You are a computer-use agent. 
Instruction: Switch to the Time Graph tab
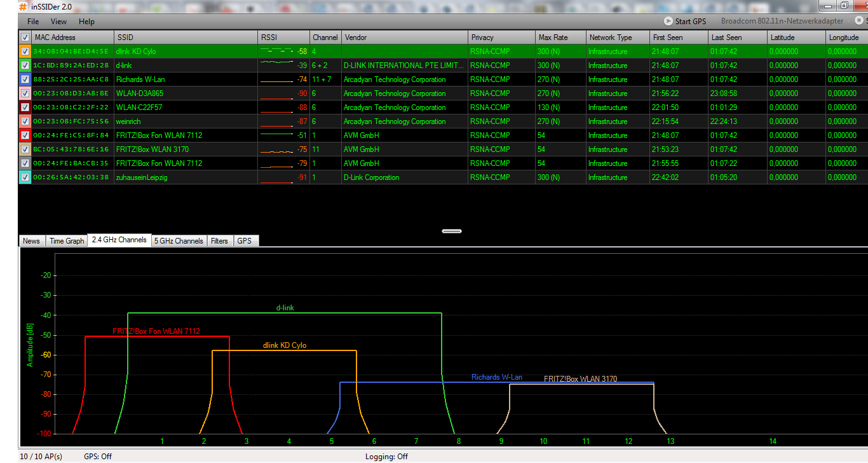67,241
